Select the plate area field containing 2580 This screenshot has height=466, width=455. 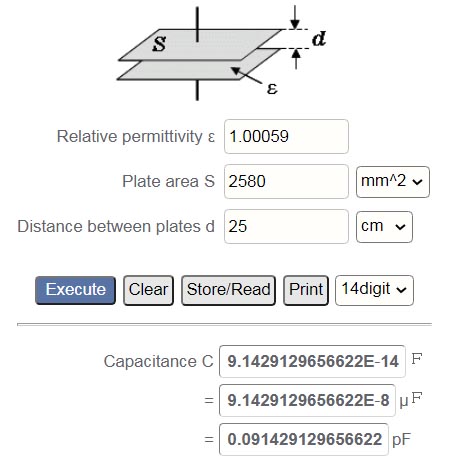286,181
